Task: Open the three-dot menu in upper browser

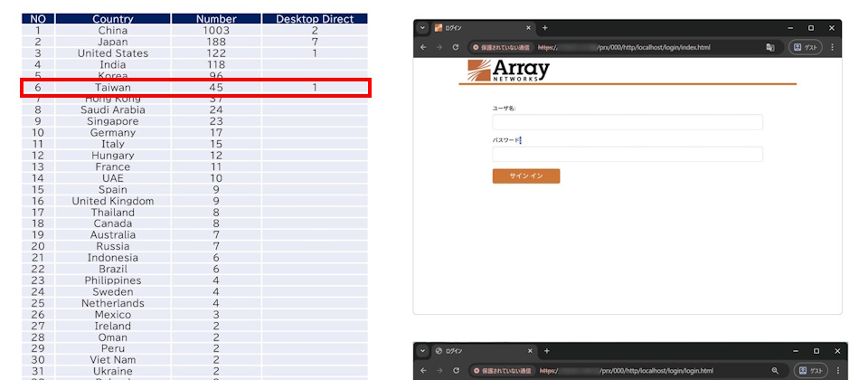Action: (x=832, y=46)
